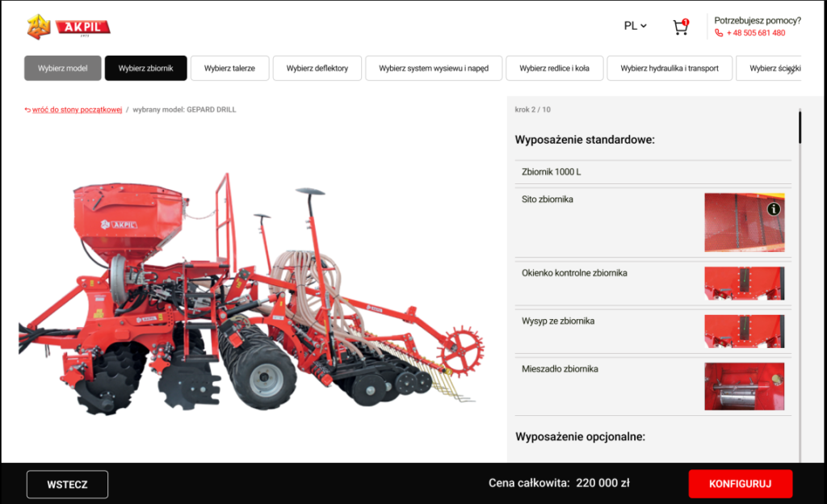Click the wróć do strony początkowej link
827x504 pixels.
tap(77, 110)
